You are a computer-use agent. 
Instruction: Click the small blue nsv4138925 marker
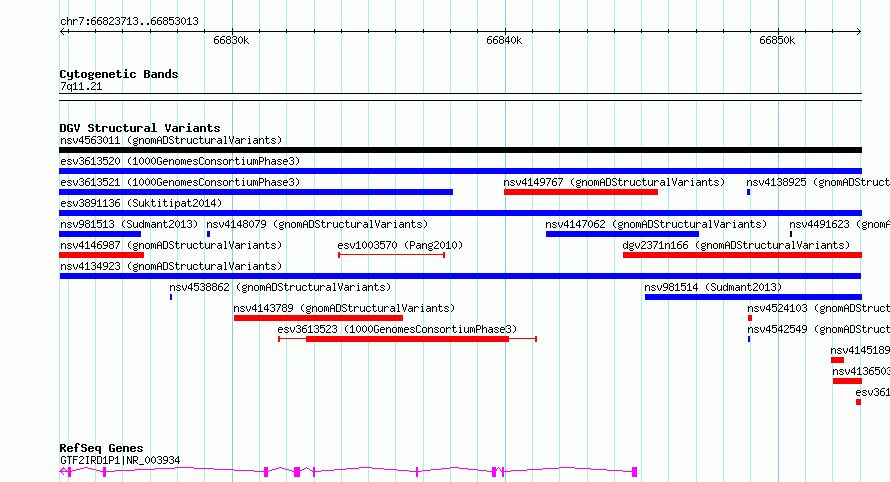click(749, 192)
